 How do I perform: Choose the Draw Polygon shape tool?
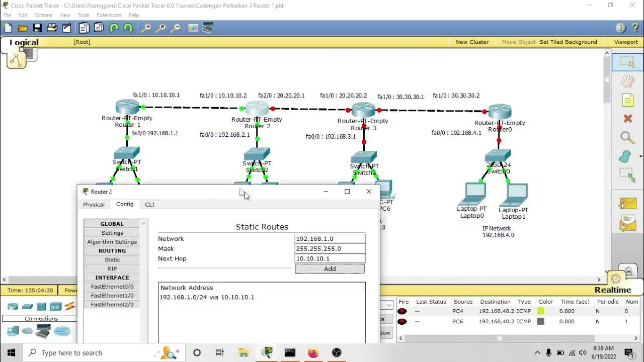point(625,156)
